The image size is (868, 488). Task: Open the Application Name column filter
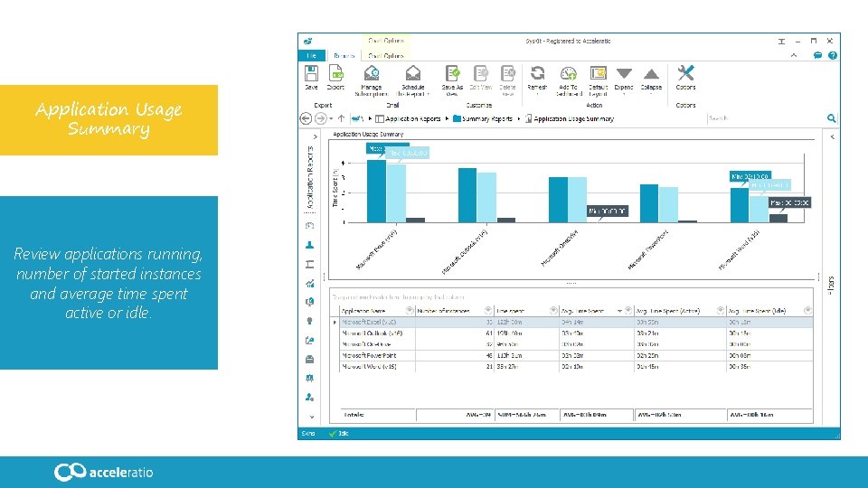click(410, 310)
